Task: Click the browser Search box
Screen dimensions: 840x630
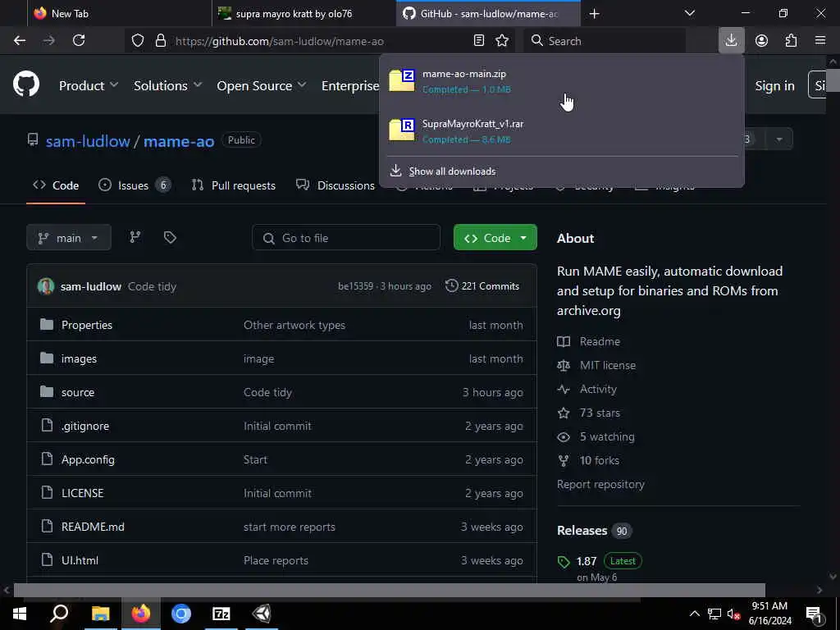Action: tap(605, 41)
